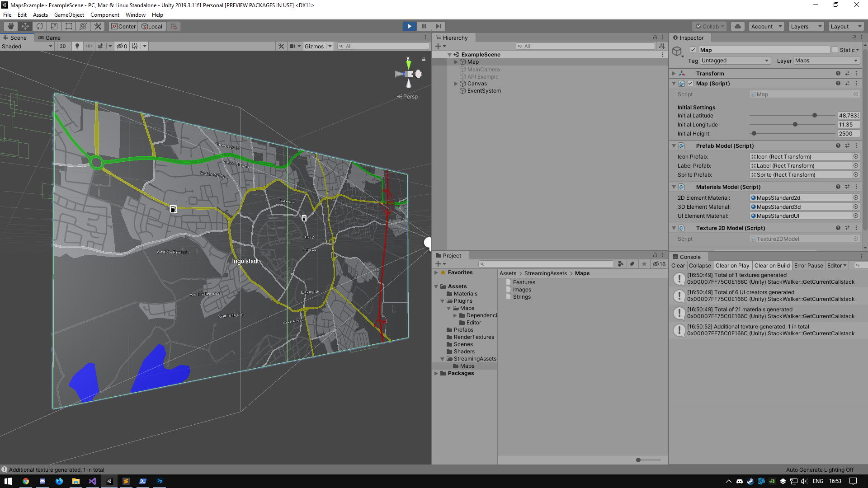The width and height of the screenshot is (868, 488).
Task: Select the Hand tool
Action: coord(11,26)
